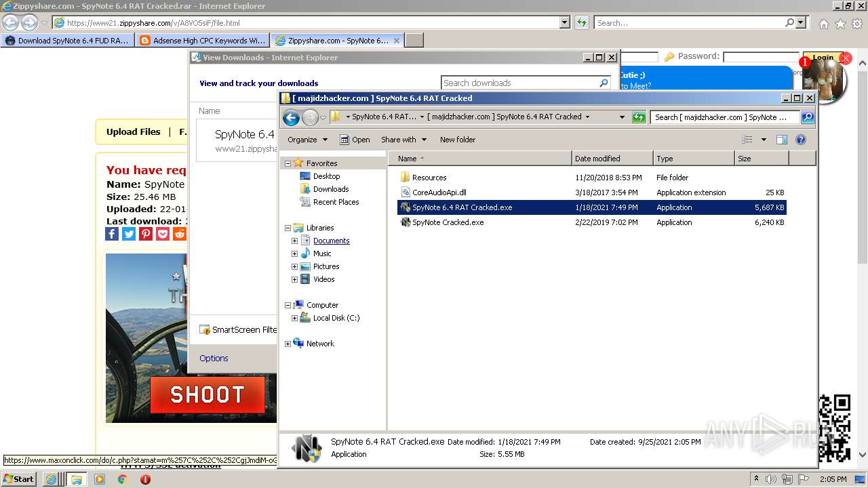Image resolution: width=868 pixels, height=488 pixels.
Task: Click Options link in View Downloads window
Action: [214, 359]
